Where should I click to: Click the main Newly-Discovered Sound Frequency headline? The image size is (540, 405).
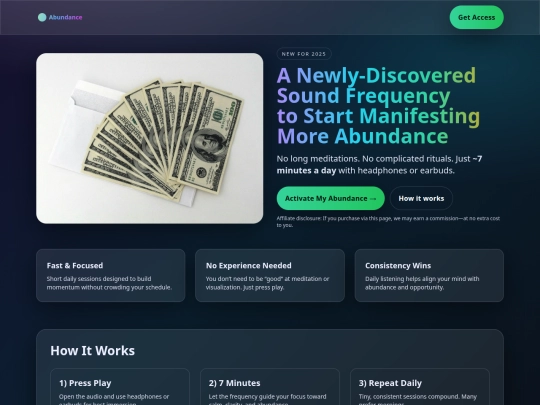[378, 106]
